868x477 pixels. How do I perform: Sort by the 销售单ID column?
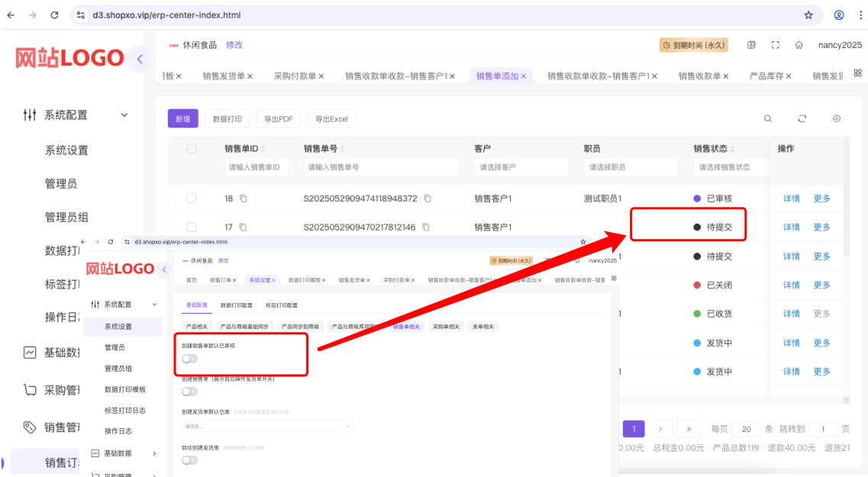click(x=263, y=148)
